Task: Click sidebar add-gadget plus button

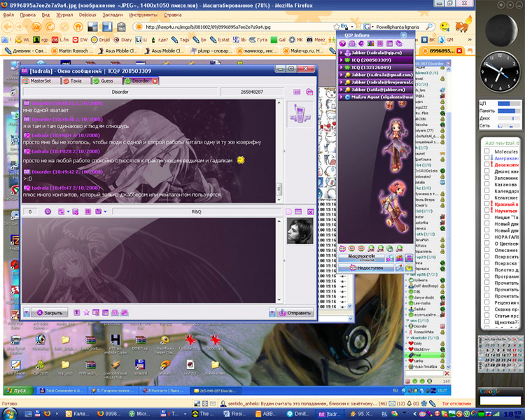Action: [501, 5]
